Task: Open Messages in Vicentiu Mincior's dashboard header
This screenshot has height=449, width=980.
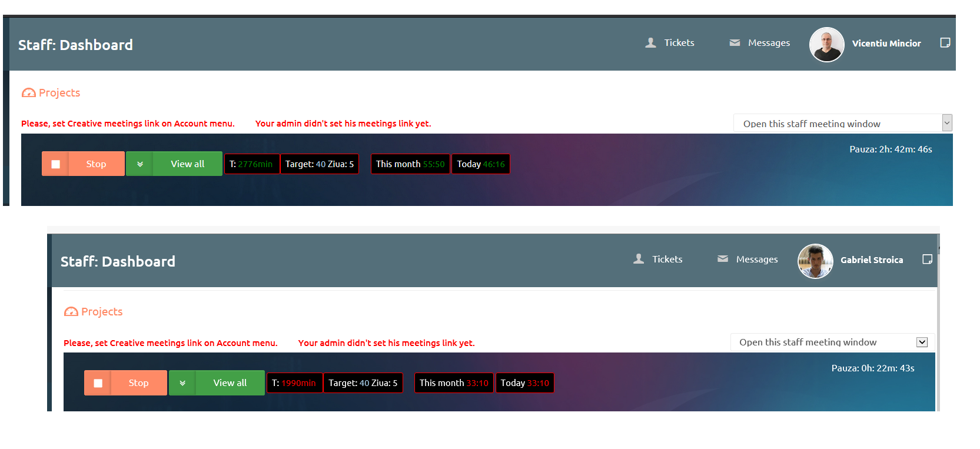Action: coord(759,43)
